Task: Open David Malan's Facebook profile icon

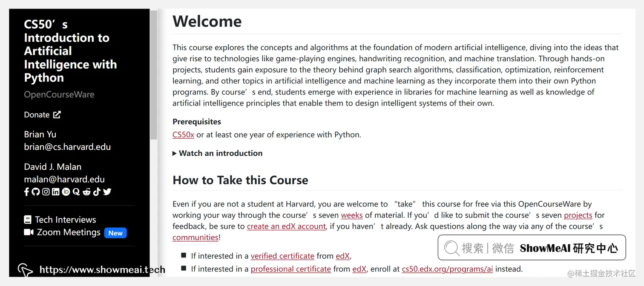Action: pyautogui.click(x=26, y=192)
